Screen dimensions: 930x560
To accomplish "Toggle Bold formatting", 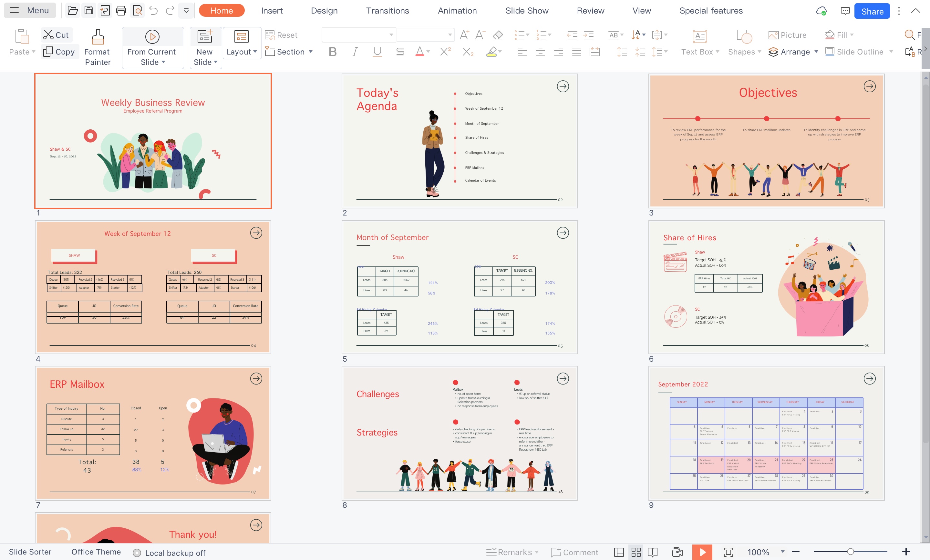I will coord(333,52).
